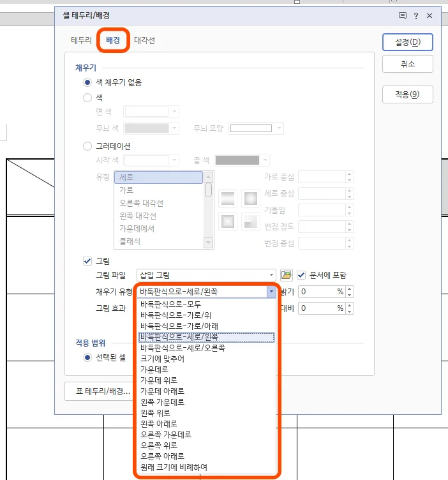Choose 원래 크기에 비례하여 fill type
Viewport: 448px width, 480px height.
click(x=207, y=467)
